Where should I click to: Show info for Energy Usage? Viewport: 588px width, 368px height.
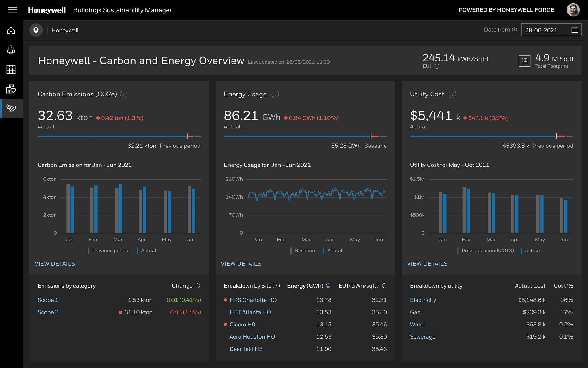[275, 94]
